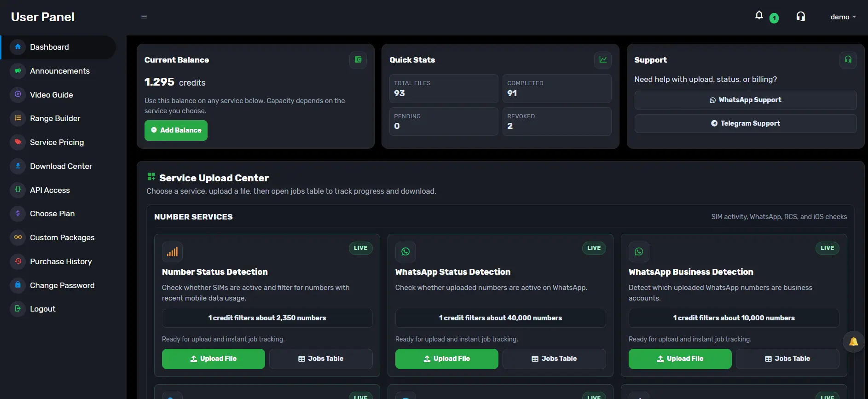The width and height of the screenshot is (868, 399).
Task: Click the Download Center download icon
Action: click(18, 166)
